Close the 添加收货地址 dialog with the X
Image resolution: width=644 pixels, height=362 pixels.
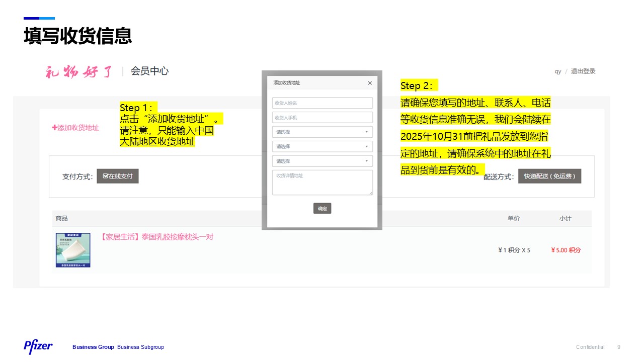[x=370, y=83]
